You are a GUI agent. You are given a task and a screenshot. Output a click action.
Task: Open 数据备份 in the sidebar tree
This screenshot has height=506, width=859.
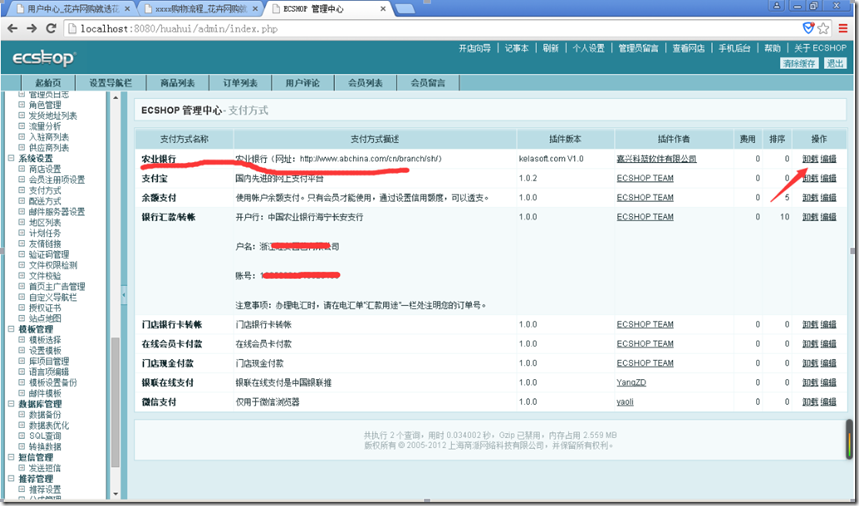point(45,415)
